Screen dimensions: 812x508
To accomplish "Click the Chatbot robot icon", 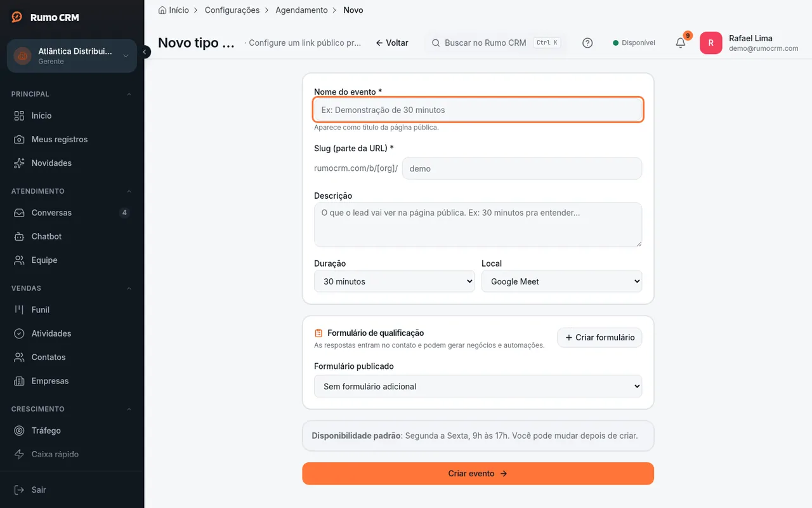I will [x=20, y=236].
